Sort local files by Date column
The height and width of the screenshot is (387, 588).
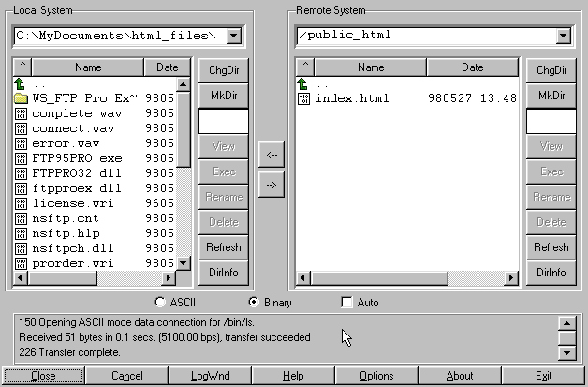[168, 67]
